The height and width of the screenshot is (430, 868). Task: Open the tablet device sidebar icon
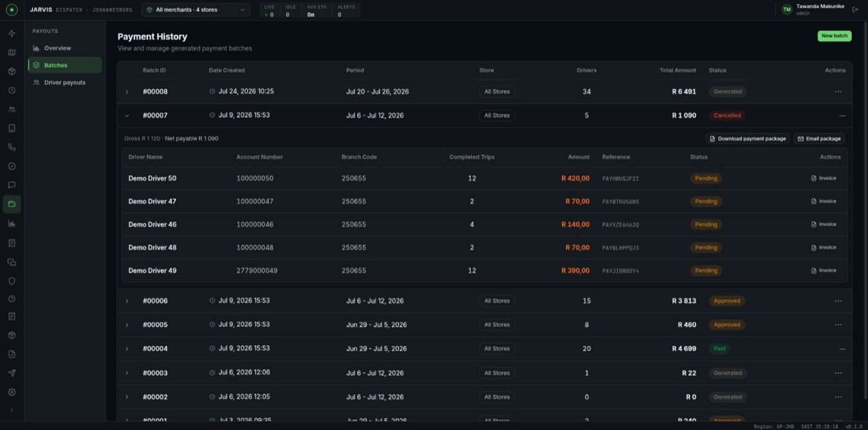point(12,128)
